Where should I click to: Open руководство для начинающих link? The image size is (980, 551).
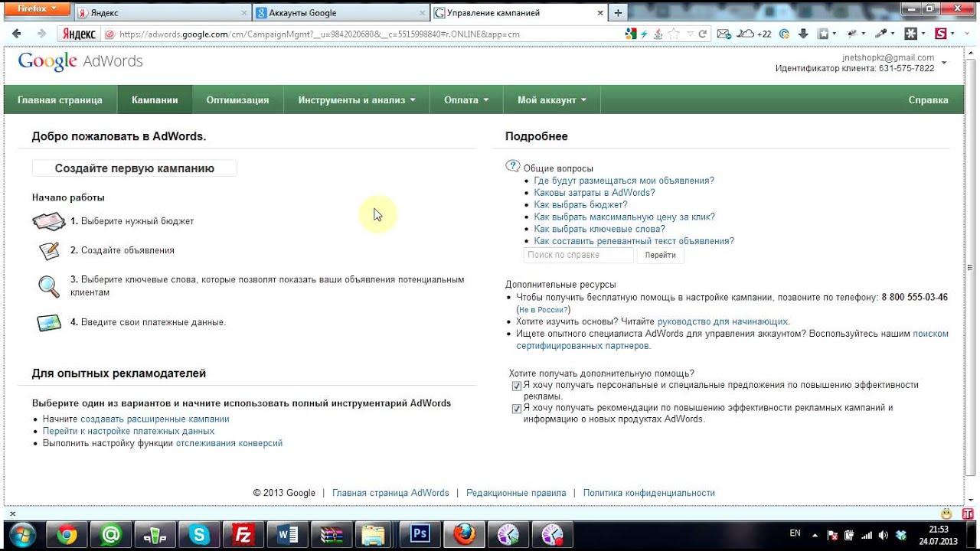click(722, 322)
